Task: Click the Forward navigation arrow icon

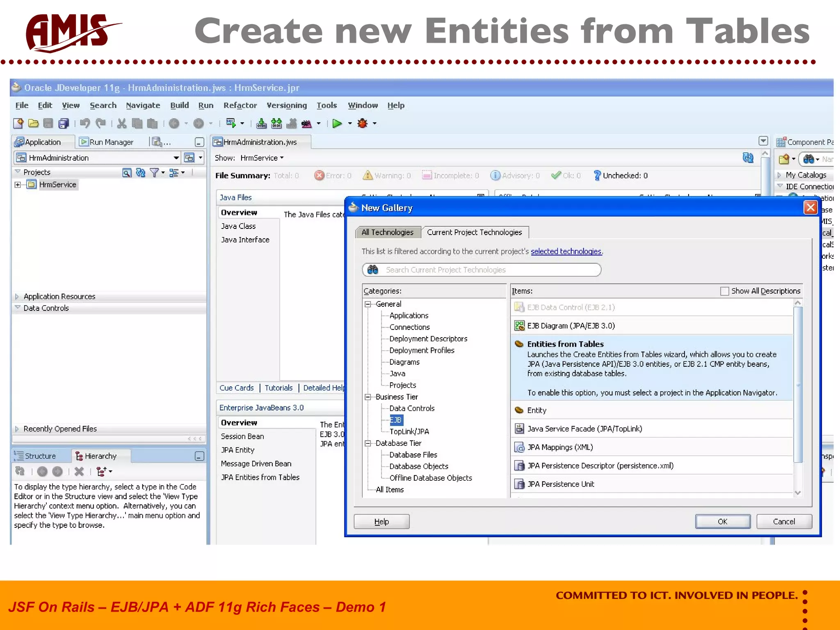Action: [x=199, y=123]
